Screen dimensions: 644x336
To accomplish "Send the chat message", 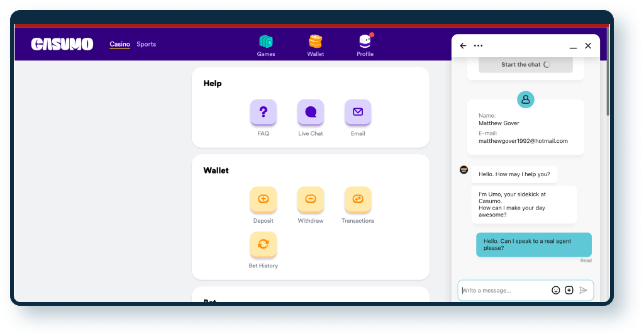I will click(583, 290).
